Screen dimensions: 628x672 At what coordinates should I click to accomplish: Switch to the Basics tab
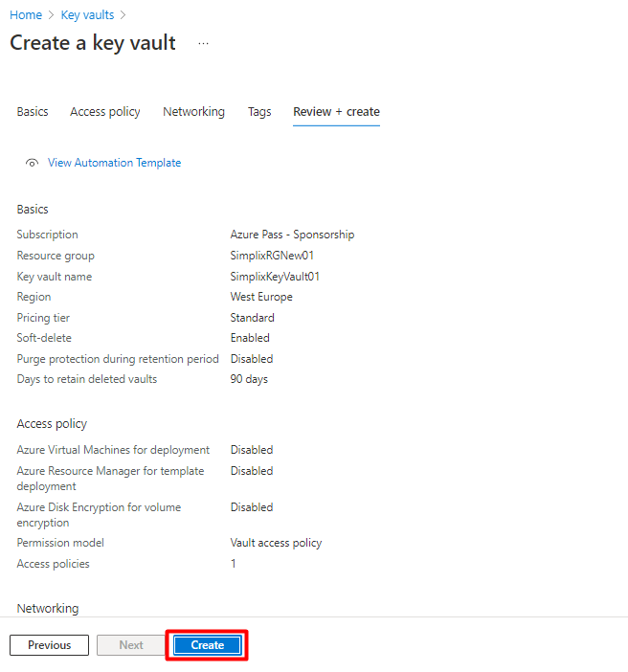(x=33, y=112)
